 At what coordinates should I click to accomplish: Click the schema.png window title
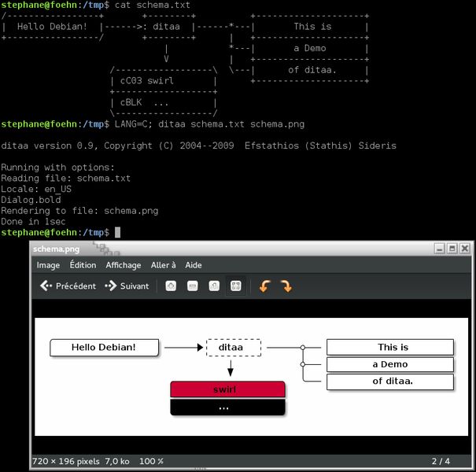(56, 249)
